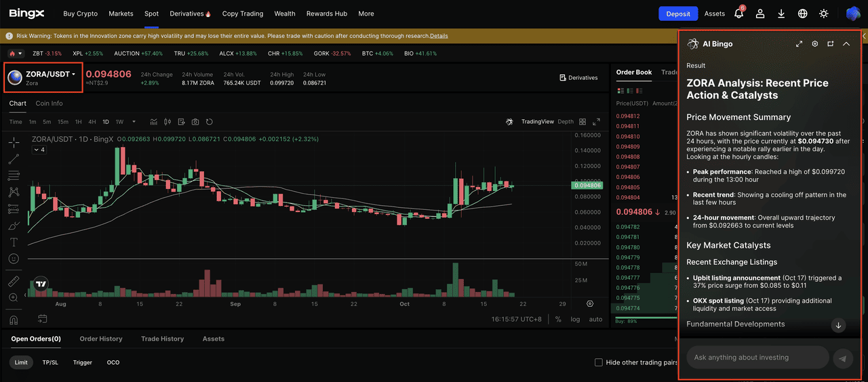Select the text annotation tool
The width and height of the screenshot is (868, 382).
pyautogui.click(x=14, y=242)
